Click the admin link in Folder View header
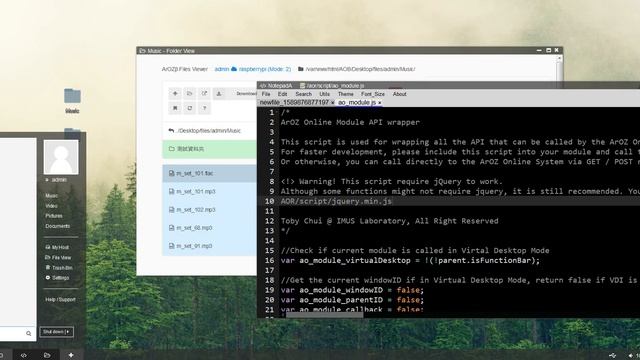 tap(222, 69)
